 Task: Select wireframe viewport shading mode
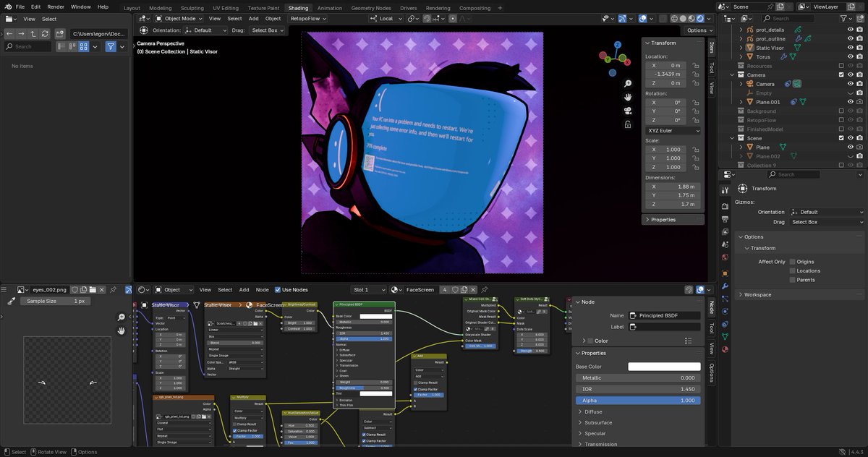673,19
